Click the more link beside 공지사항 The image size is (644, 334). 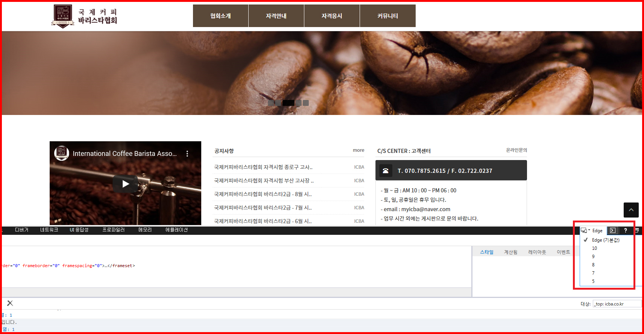[x=358, y=150]
